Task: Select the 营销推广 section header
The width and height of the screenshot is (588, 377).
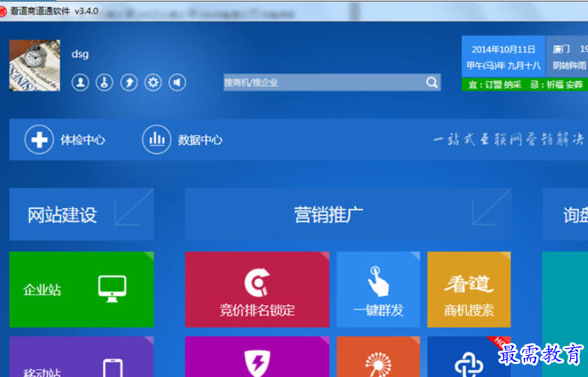Action: (x=348, y=214)
